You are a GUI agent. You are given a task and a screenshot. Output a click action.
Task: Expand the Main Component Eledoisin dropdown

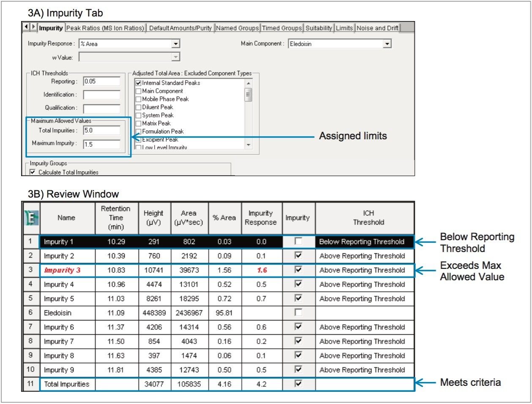pyautogui.click(x=387, y=44)
